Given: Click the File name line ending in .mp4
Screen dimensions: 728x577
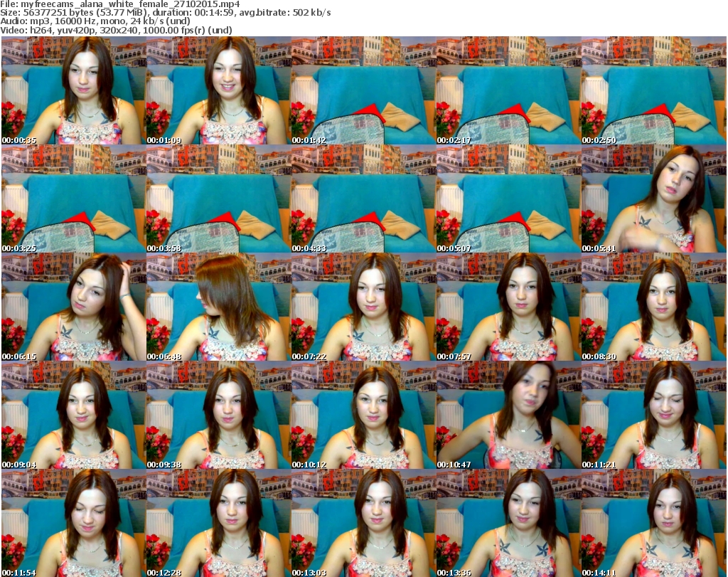Looking at the screenshot, I should (x=119, y=4).
